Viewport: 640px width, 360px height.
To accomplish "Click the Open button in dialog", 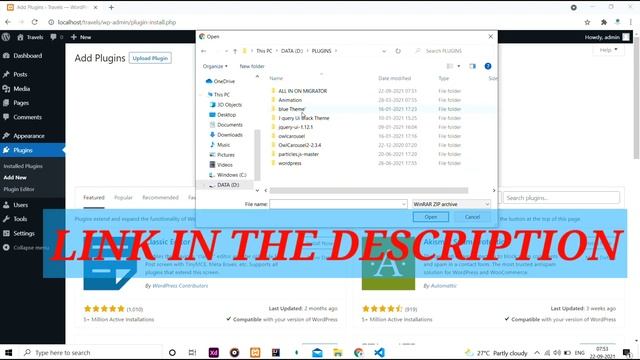I will tap(431, 217).
